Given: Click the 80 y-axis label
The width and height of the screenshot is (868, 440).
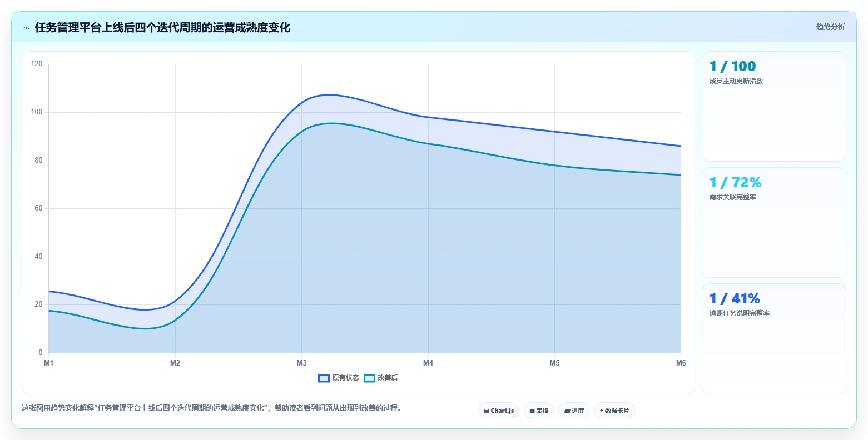Looking at the screenshot, I should click(38, 161).
